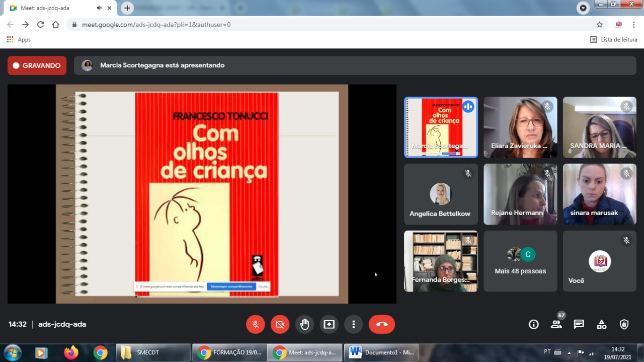Select the Você self tile

(x=599, y=261)
